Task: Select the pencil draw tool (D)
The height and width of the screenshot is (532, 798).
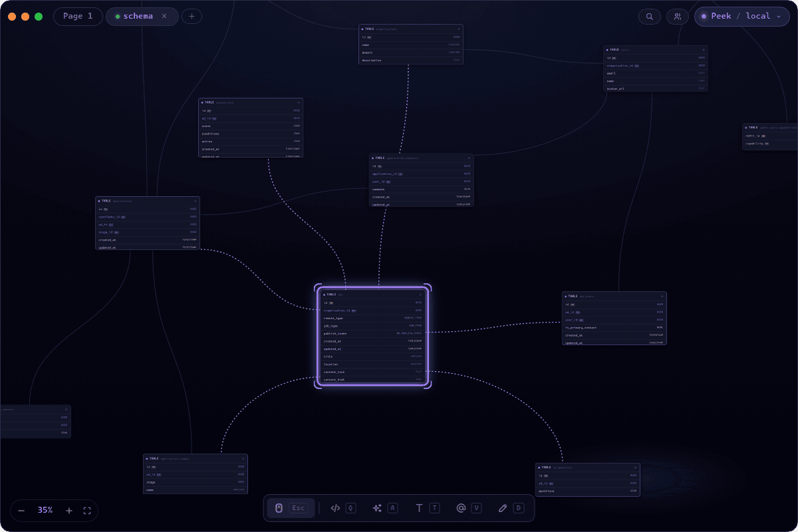Action: 511,508
